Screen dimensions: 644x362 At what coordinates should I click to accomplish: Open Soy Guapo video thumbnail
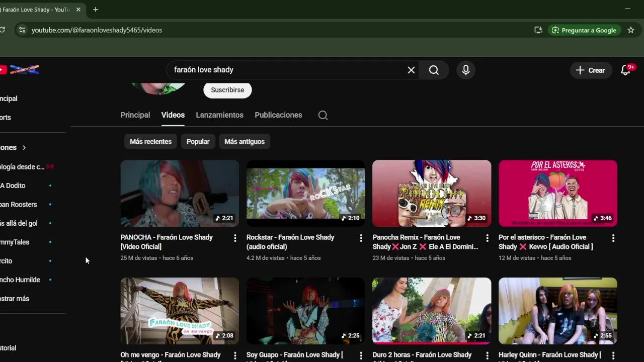click(305, 311)
